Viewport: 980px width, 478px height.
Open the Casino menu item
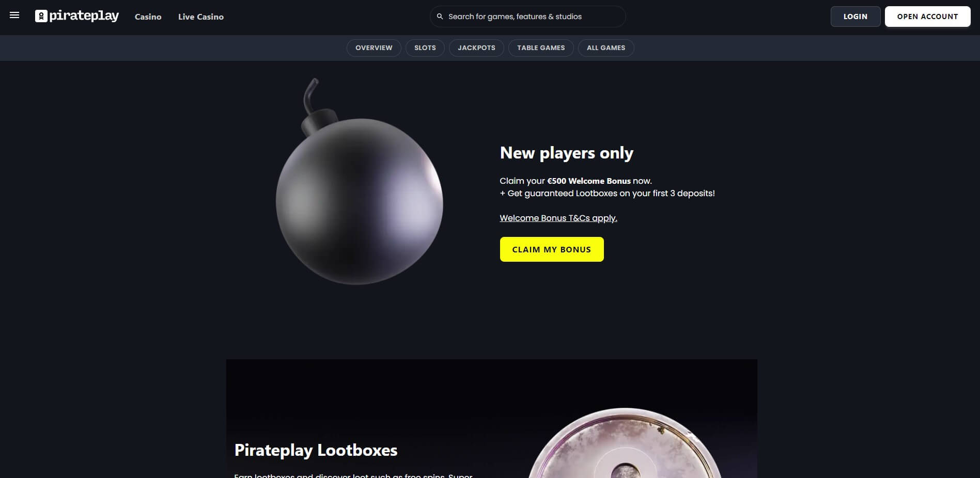point(148,17)
